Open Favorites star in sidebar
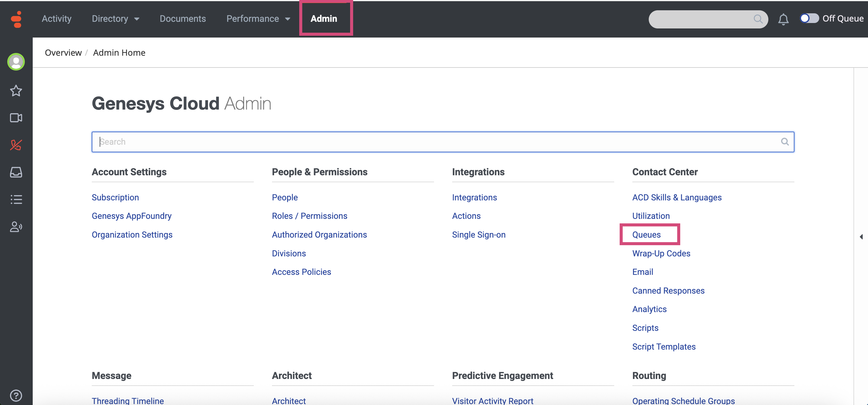The width and height of the screenshot is (868, 405). 16,91
